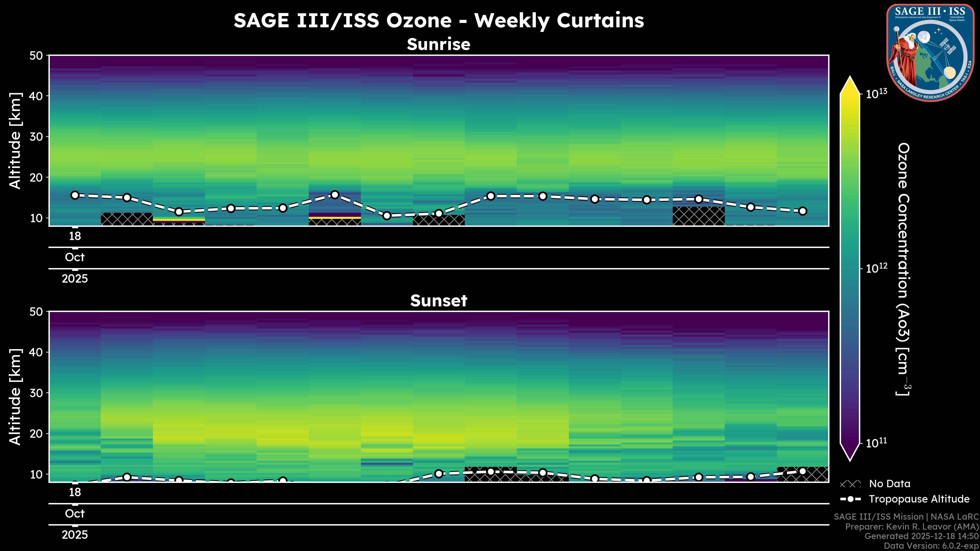Click the Sunrise panel title
This screenshot has width=980, height=551.
tap(439, 44)
